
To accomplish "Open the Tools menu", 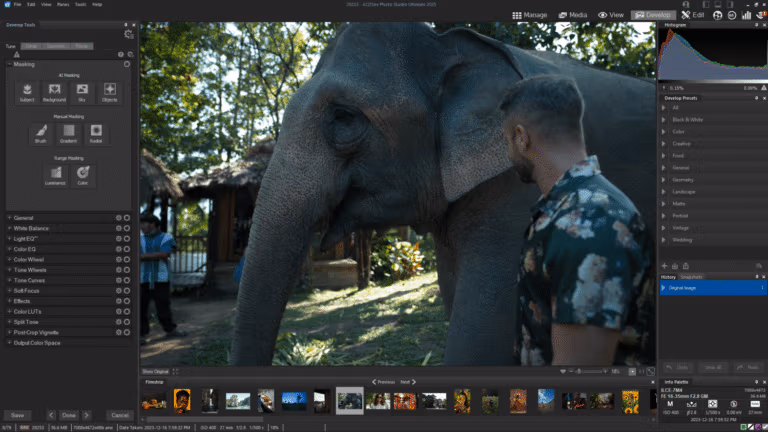I will coord(80,4).
